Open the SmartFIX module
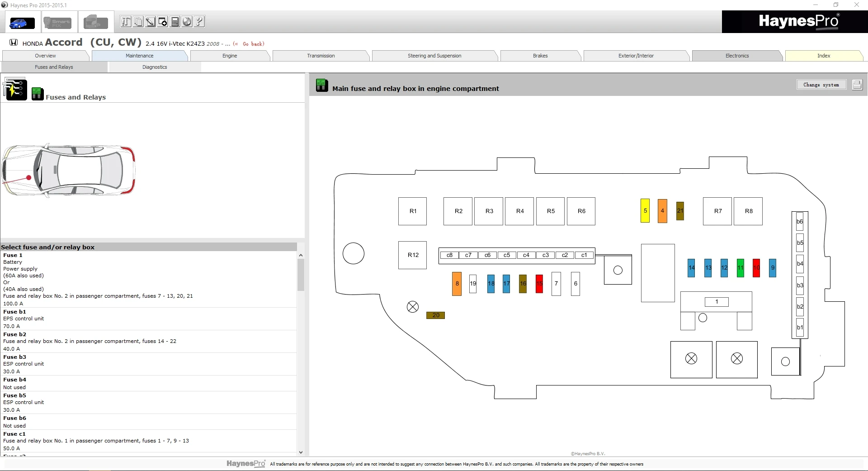 (x=59, y=22)
